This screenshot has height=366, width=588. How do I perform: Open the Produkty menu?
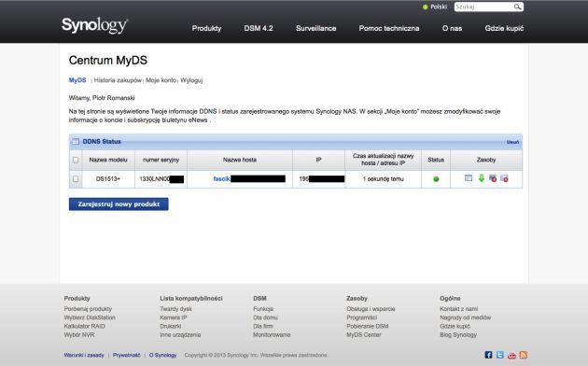206,29
